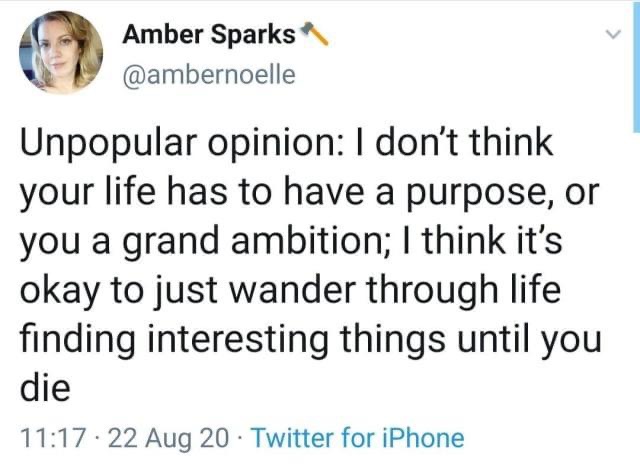Visit the @ambernoelle handle
Viewport: 640px width, 472px height.
(208, 73)
